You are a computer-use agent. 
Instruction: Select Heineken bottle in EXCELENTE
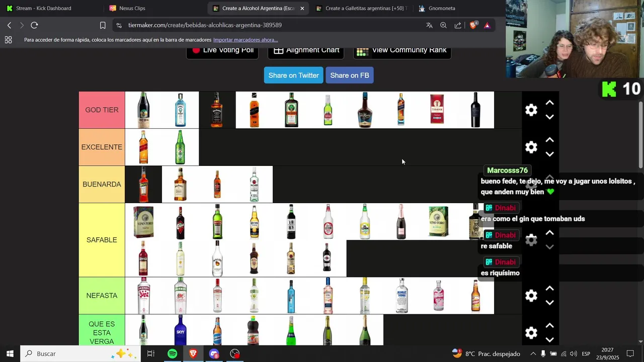pyautogui.click(x=180, y=147)
